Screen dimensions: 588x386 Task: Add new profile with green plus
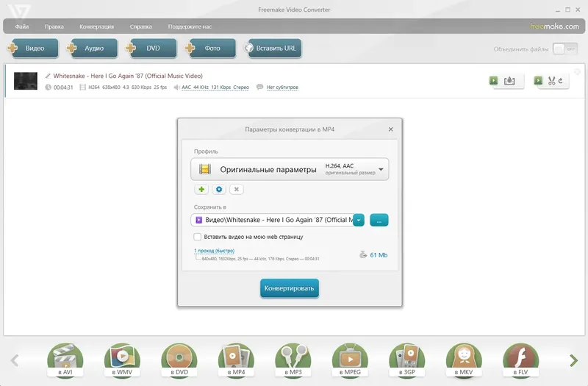tap(201, 189)
